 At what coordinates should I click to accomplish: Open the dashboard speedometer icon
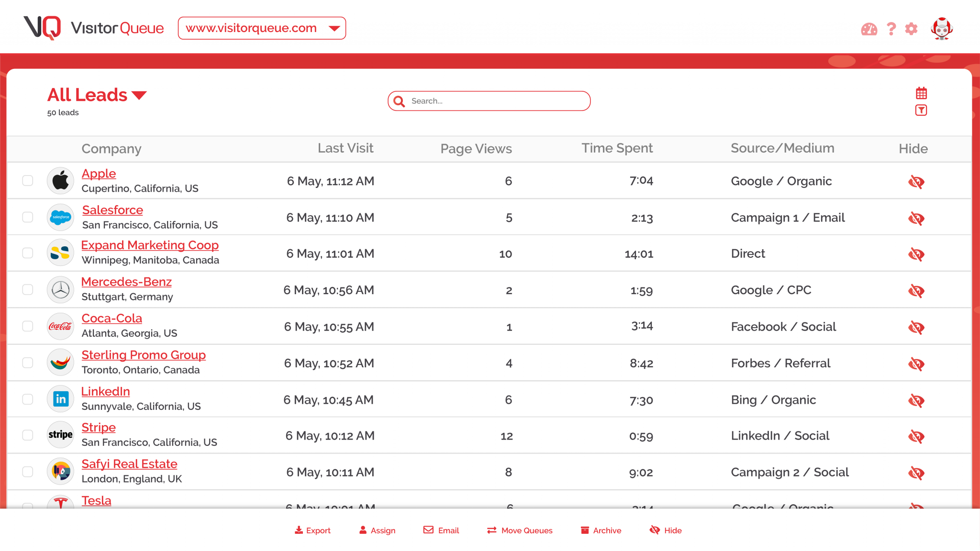pyautogui.click(x=869, y=29)
